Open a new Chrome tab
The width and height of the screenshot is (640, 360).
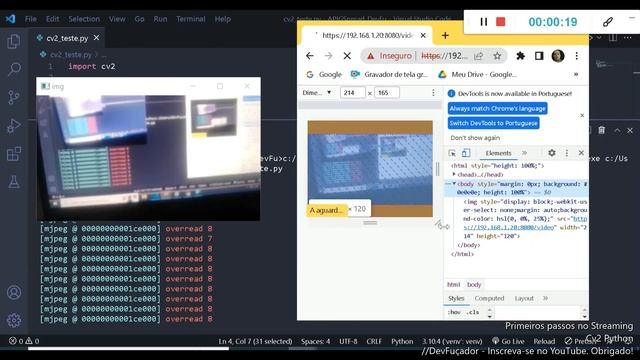coord(445,36)
